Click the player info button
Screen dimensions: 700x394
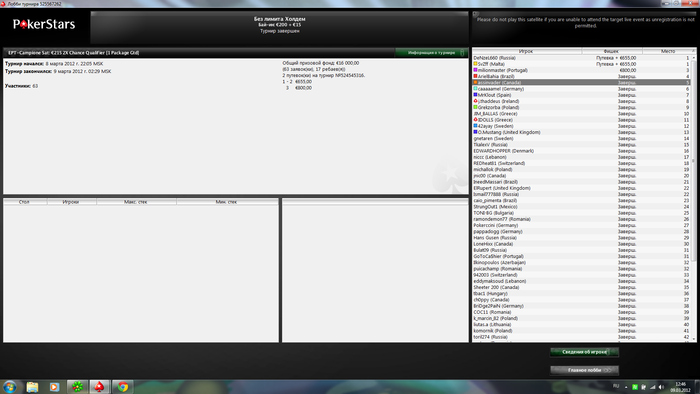click(x=584, y=352)
